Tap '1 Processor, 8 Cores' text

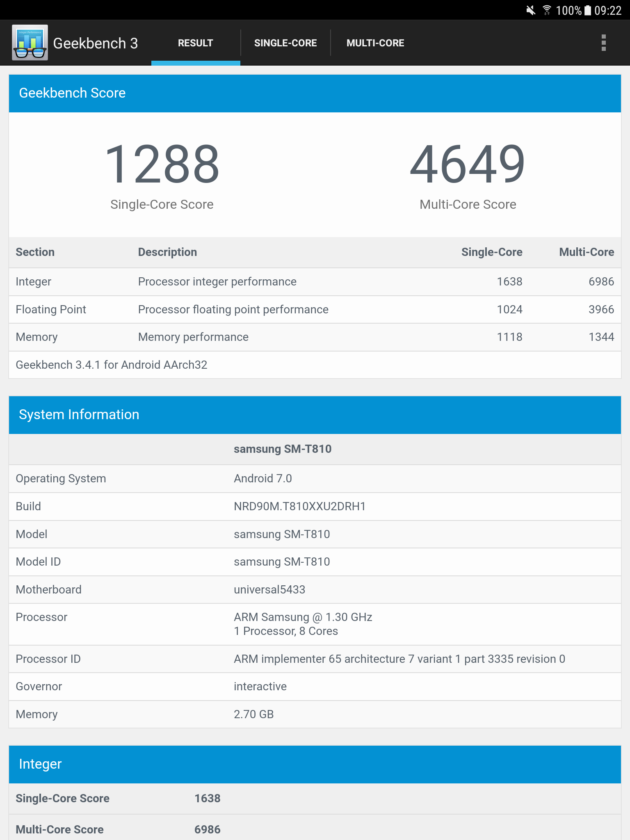pos(286,631)
